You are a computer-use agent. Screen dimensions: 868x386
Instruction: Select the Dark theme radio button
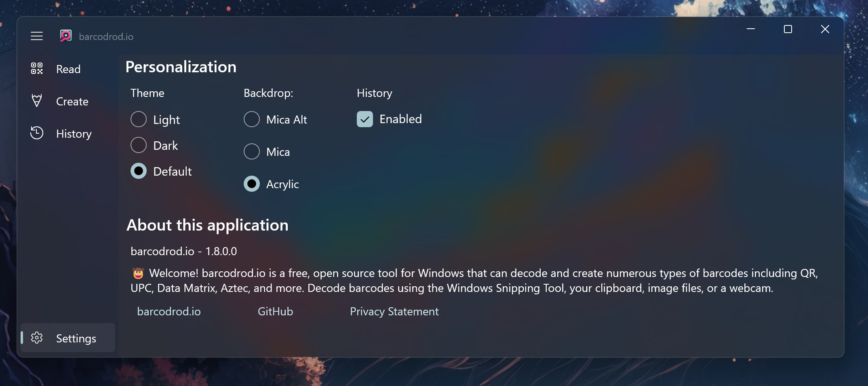pos(139,145)
